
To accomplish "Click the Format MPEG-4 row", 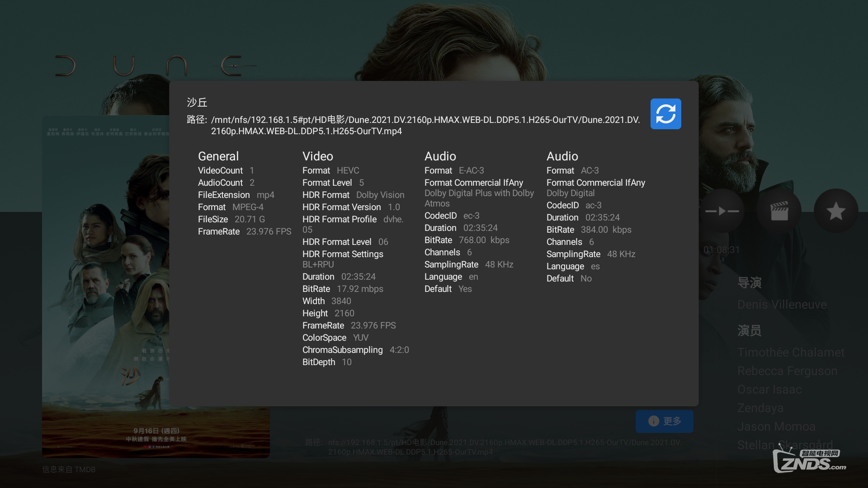I will coord(231,207).
